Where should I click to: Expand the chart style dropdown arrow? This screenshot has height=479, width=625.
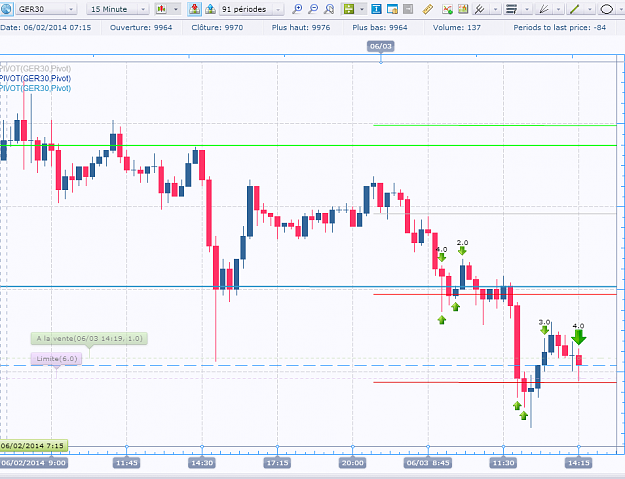click(x=175, y=9)
